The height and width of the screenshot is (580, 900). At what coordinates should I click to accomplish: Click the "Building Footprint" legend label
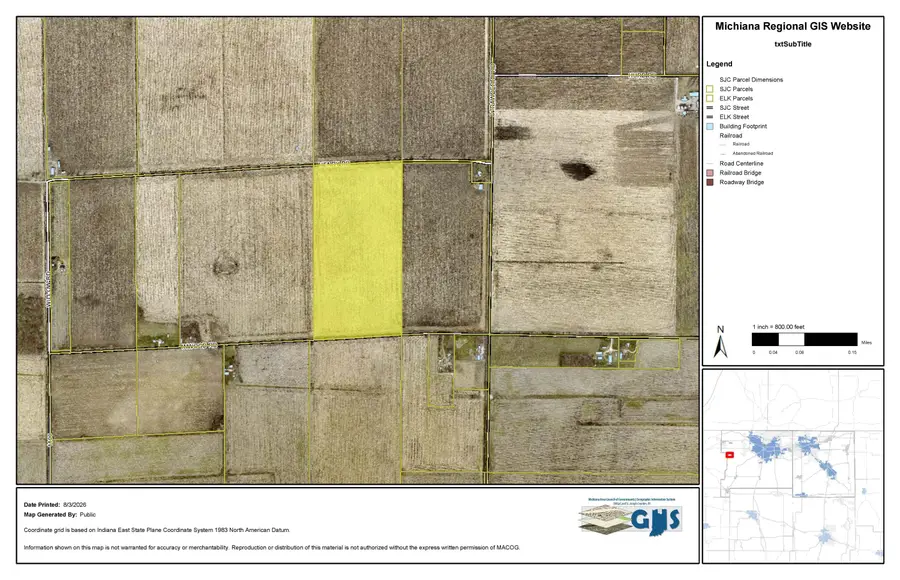pos(743,126)
